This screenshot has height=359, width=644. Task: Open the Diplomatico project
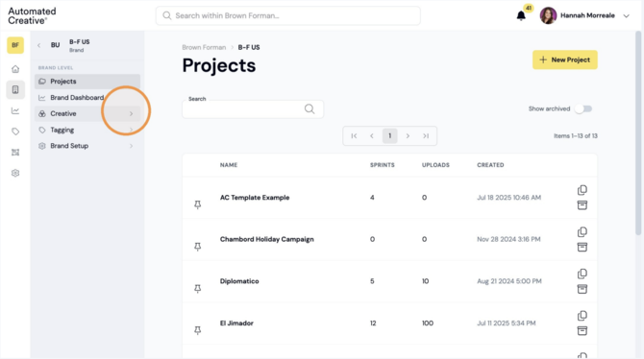(239, 281)
